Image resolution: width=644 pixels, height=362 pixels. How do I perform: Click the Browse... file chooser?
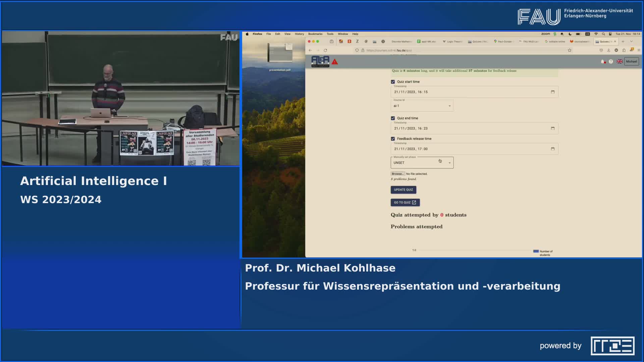tap(397, 174)
